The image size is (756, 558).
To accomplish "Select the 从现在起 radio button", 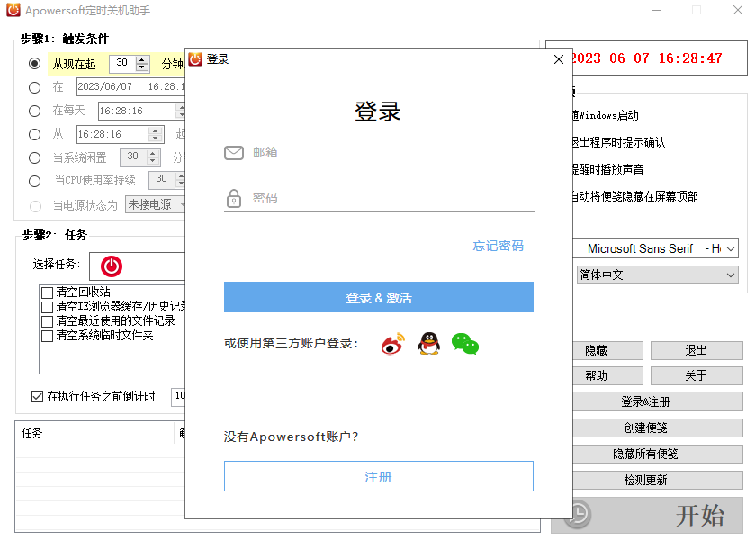I will point(34,63).
